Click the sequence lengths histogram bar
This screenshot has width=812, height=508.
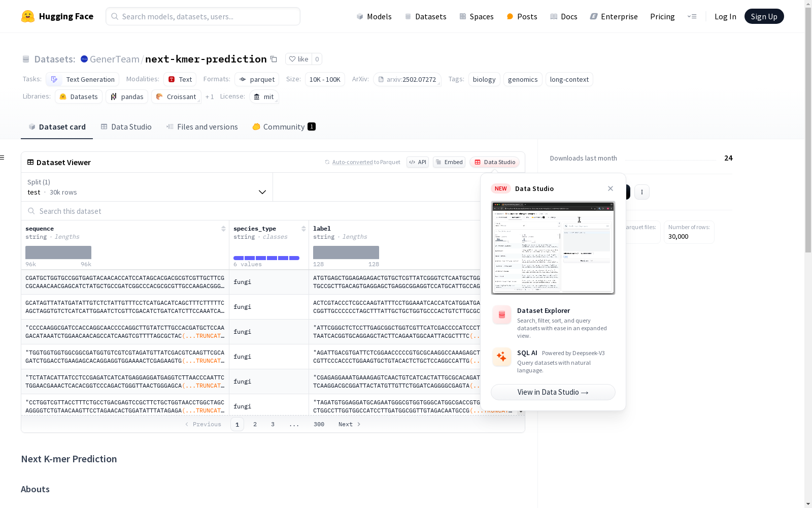58,252
